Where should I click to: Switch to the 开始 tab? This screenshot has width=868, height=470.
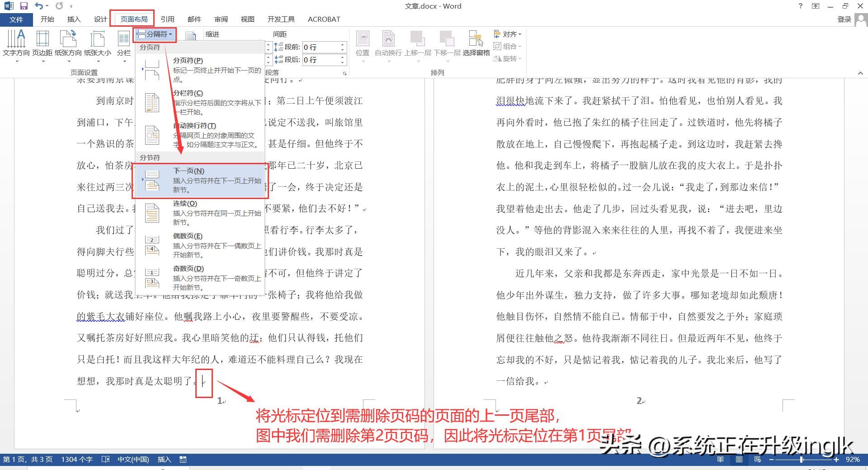click(47, 19)
